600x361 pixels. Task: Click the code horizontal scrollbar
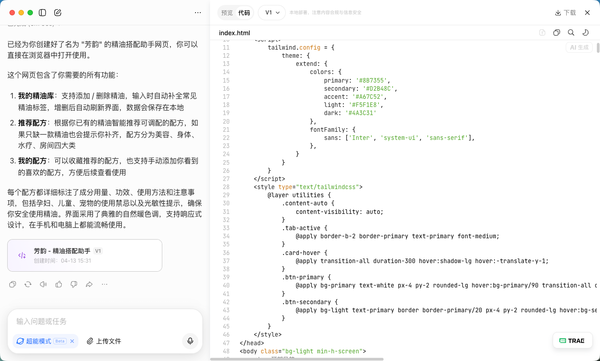point(297,359)
